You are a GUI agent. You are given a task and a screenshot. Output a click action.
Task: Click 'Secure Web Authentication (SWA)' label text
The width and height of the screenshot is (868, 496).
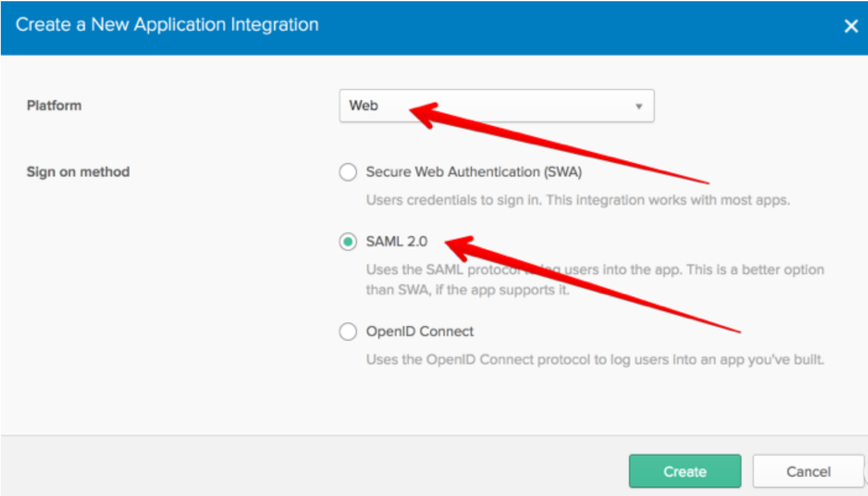[x=473, y=172]
